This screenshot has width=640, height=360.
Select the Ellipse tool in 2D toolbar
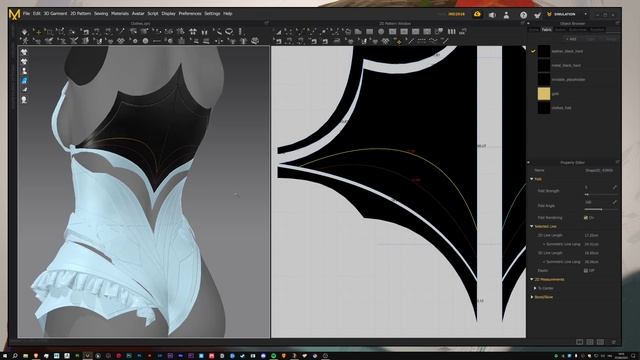point(381,31)
